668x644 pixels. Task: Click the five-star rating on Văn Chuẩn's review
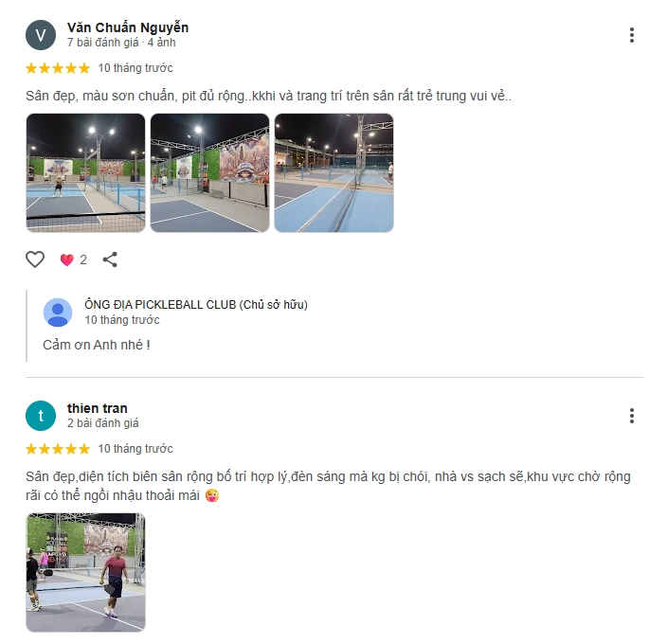click(x=58, y=68)
